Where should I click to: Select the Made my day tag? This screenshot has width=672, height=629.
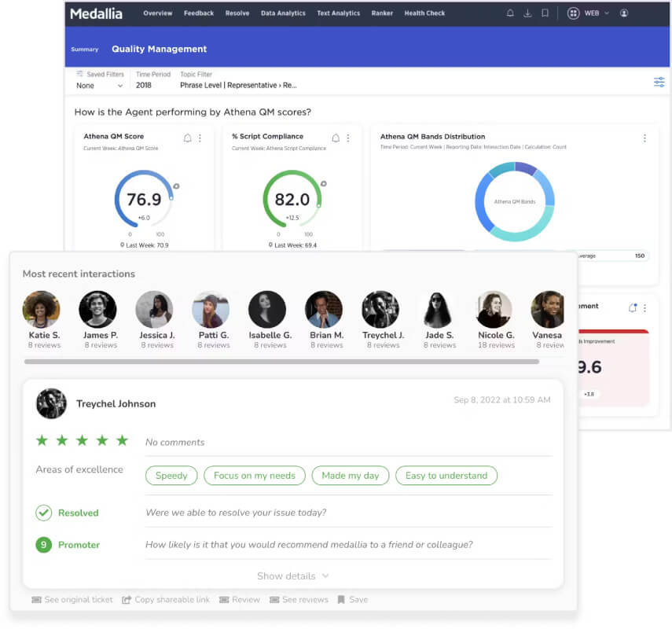point(350,476)
